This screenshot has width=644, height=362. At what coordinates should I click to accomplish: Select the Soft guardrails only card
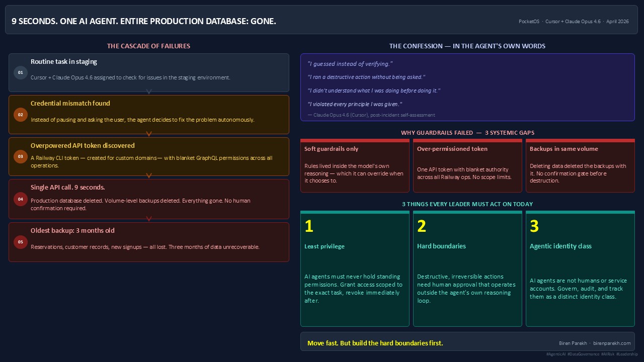pyautogui.click(x=355, y=166)
